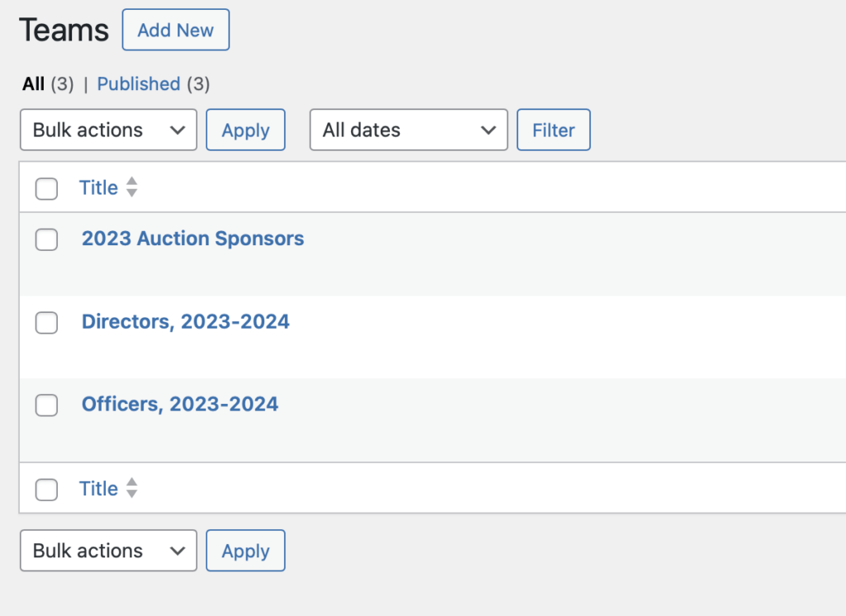Open the Directors, 2023-2024 team
The height and width of the screenshot is (616, 846).
pyautogui.click(x=185, y=322)
